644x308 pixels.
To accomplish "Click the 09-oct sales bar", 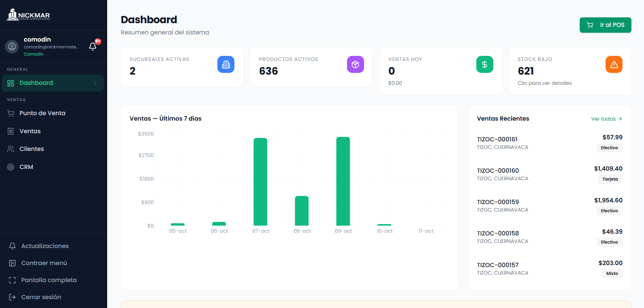I will point(343,181).
